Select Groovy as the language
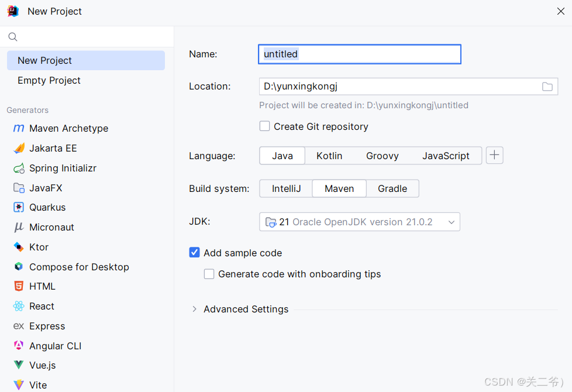This screenshot has width=572, height=392. pyautogui.click(x=383, y=156)
